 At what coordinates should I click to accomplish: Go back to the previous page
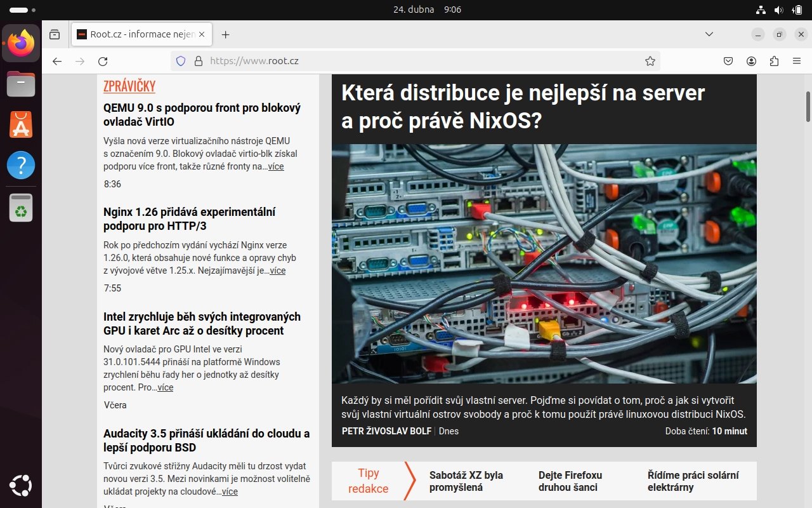point(57,61)
